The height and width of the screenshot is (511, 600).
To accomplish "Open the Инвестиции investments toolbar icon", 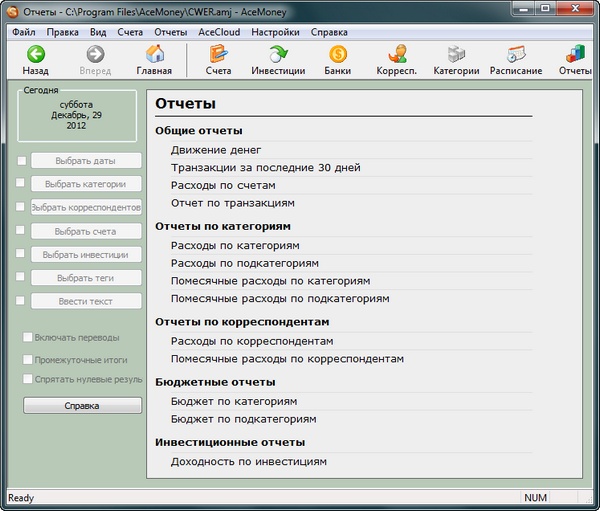I will click(279, 55).
